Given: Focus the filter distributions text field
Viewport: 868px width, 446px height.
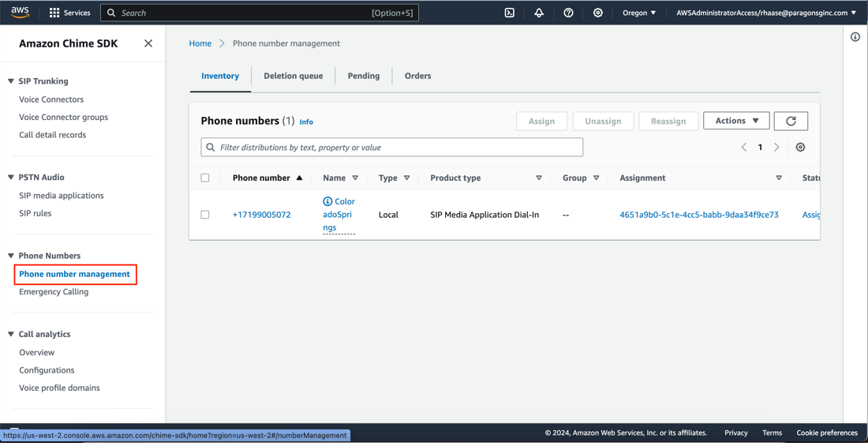Looking at the screenshot, I should [x=392, y=148].
